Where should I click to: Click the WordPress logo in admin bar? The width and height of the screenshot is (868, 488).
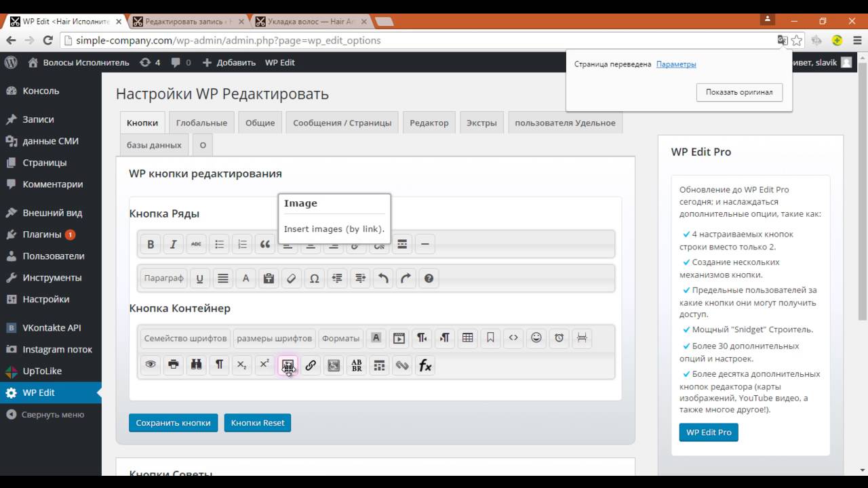click(x=11, y=62)
